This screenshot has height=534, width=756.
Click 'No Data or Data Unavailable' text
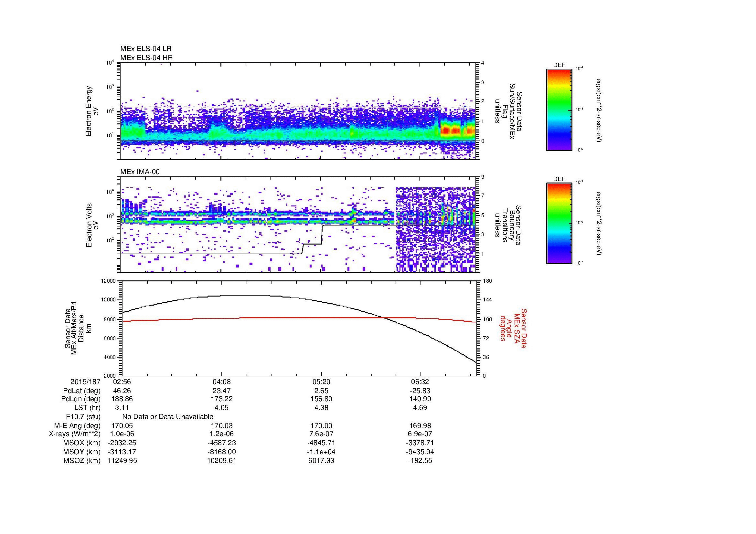click(168, 417)
